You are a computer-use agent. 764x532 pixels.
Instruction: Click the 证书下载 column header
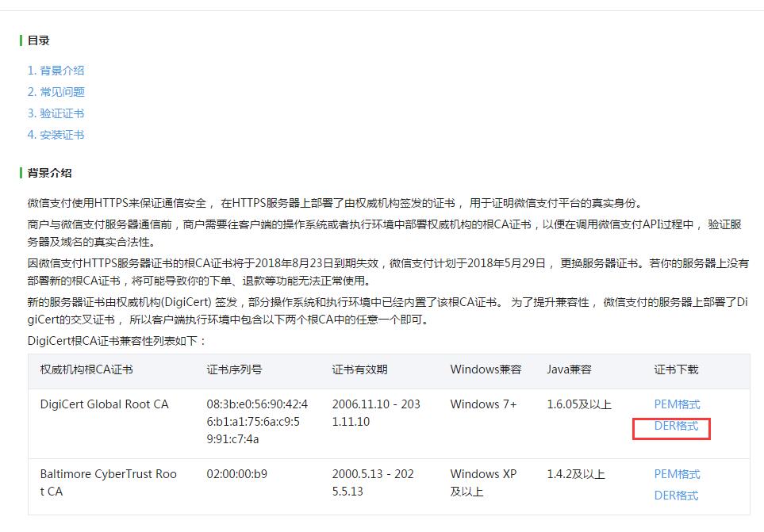(x=676, y=369)
